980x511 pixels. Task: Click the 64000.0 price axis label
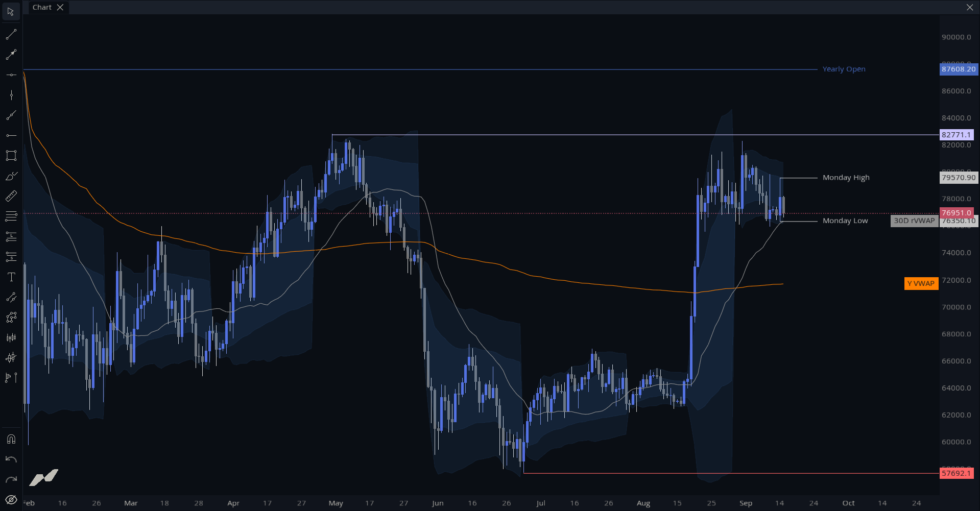point(957,388)
